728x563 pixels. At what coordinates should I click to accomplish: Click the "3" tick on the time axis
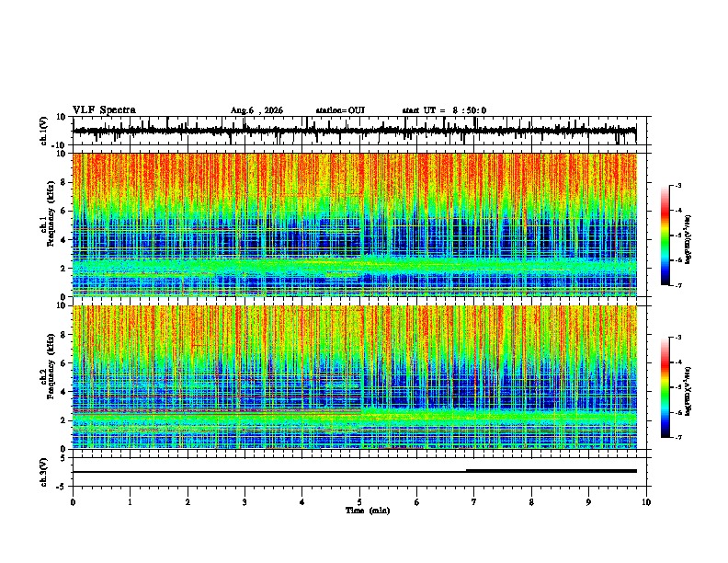pos(245,502)
